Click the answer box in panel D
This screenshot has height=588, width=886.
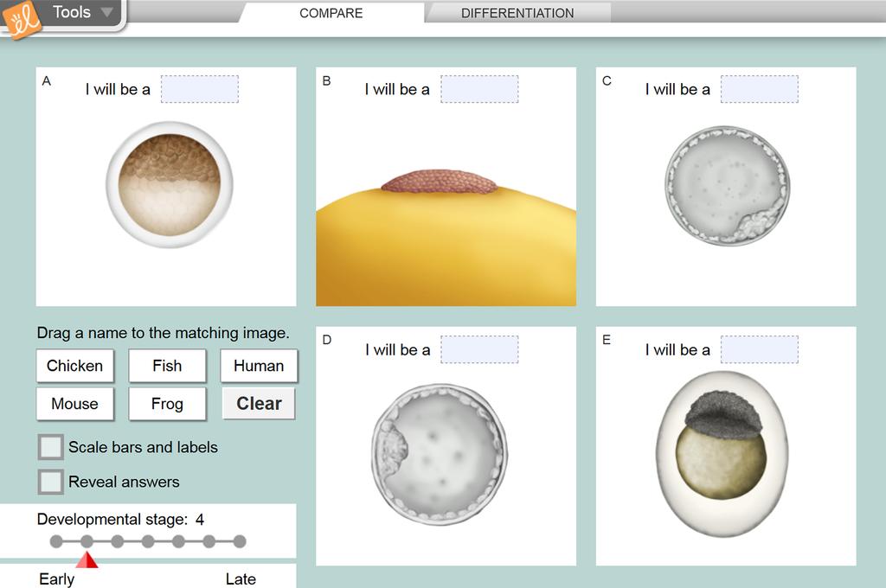(479, 349)
